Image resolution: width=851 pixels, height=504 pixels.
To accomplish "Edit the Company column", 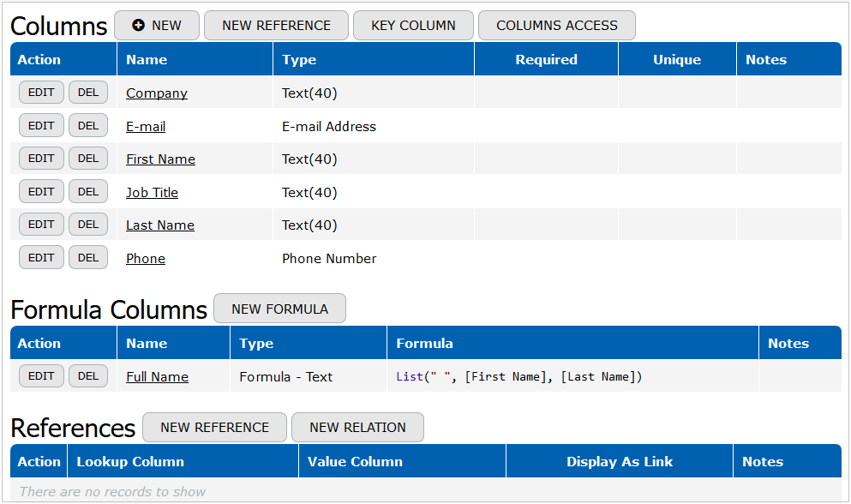I will (x=41, y=93).
